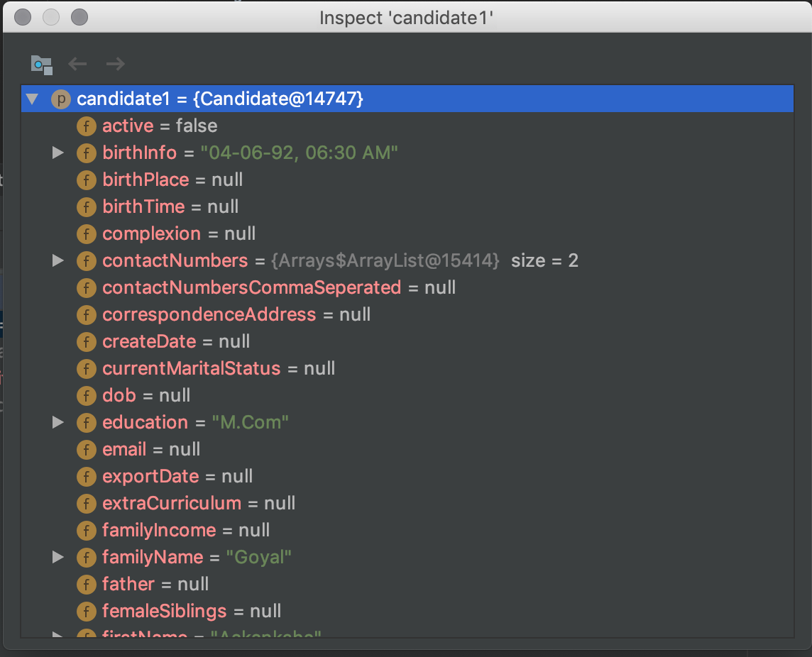Expand the familyName node
Image resolution: width=812 pixels, height=657 pixels.
[57, 557]
